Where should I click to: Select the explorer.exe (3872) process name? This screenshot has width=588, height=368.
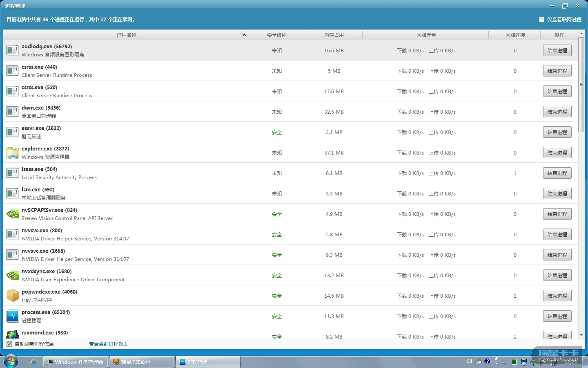45,149
